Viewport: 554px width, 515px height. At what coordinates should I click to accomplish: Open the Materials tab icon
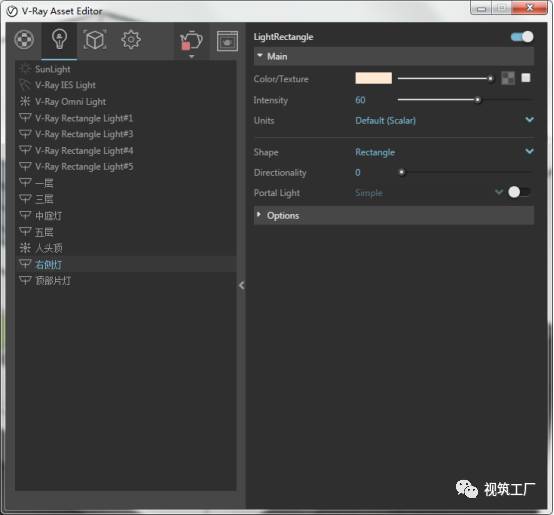tap(24, 39)
